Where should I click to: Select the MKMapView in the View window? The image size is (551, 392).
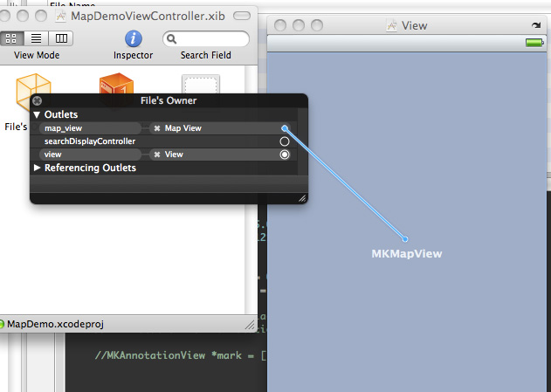click(406, 254)
